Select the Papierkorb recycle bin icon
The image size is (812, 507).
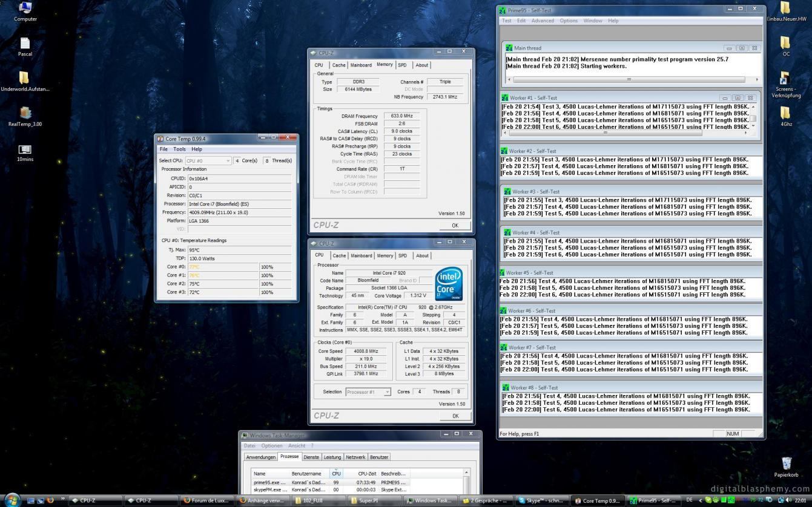pos(786,468)
